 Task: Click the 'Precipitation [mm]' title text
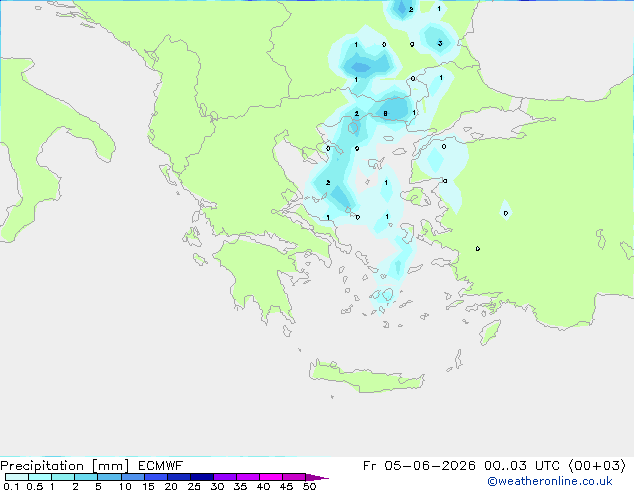coord(64,466)
